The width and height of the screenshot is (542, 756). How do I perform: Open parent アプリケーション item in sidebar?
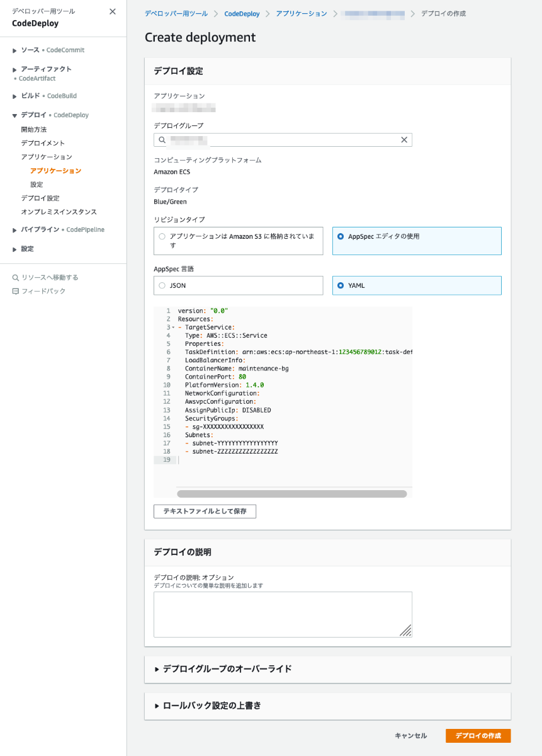[x=47, y=157]
